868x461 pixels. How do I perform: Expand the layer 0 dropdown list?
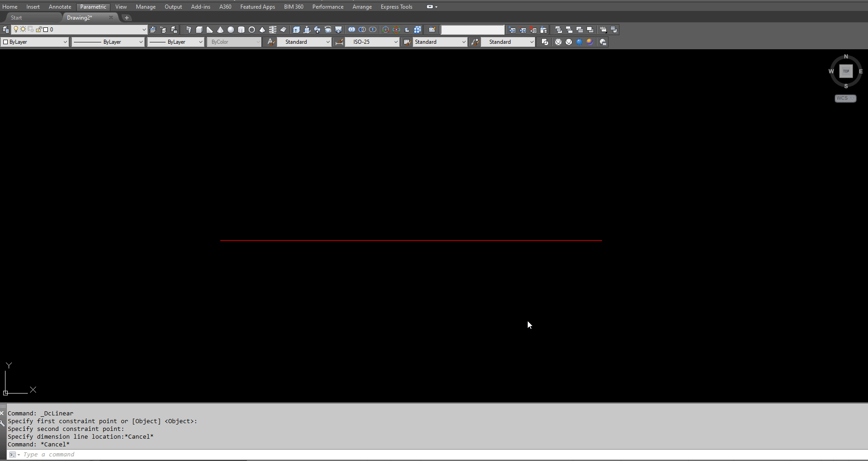tap(144, 30)
